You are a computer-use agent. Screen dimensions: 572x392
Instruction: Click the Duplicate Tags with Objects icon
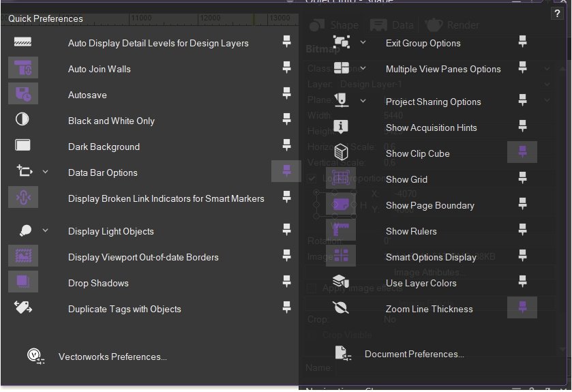point(22,309)
